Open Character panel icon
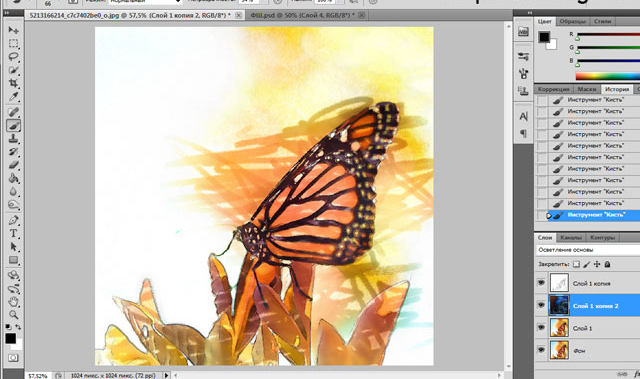This screenshot has width=640, height=379. (x=523, y=117)
